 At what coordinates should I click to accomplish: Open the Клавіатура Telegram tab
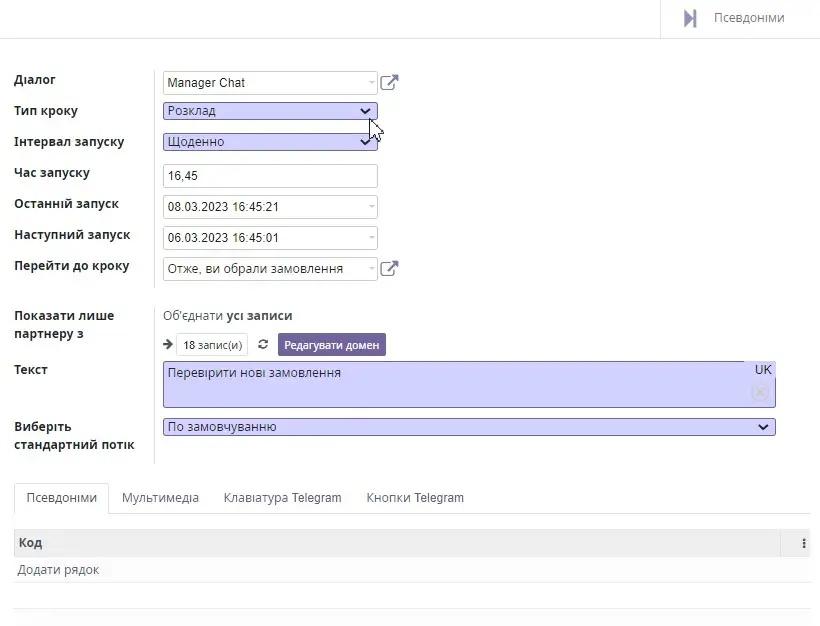(282, 497)
